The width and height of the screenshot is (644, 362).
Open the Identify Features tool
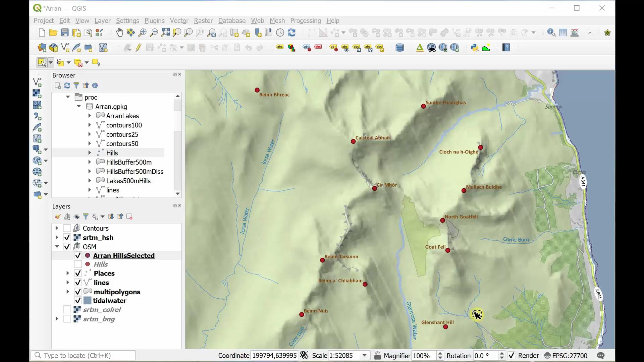[550, 33]
